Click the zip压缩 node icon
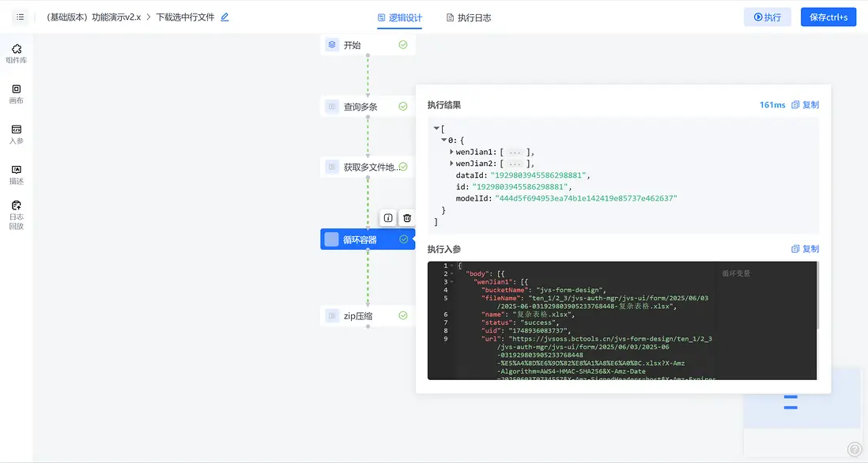The image size is (868, 463). click(x=331, y=316)
